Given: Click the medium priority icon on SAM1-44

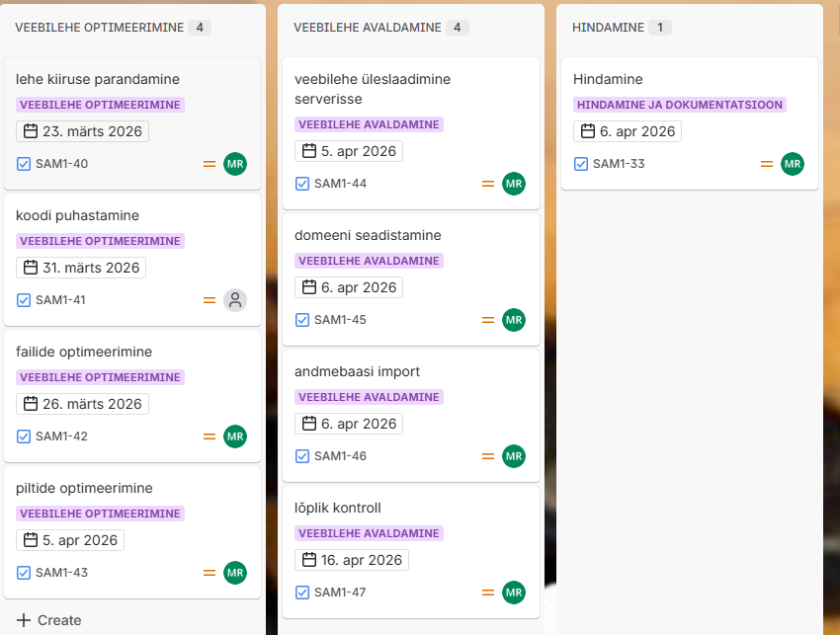Looking at the screenshot, I should (x=487, y=184).
